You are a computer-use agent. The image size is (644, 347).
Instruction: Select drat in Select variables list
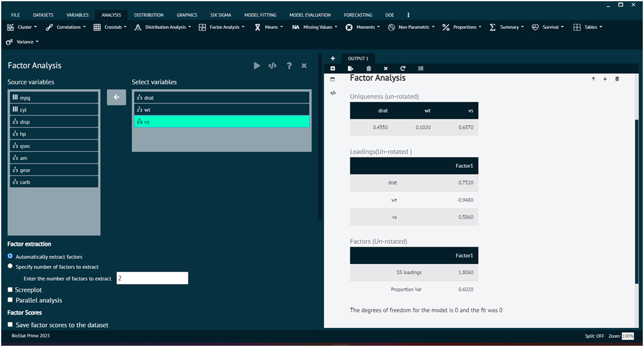coord(221,97)
